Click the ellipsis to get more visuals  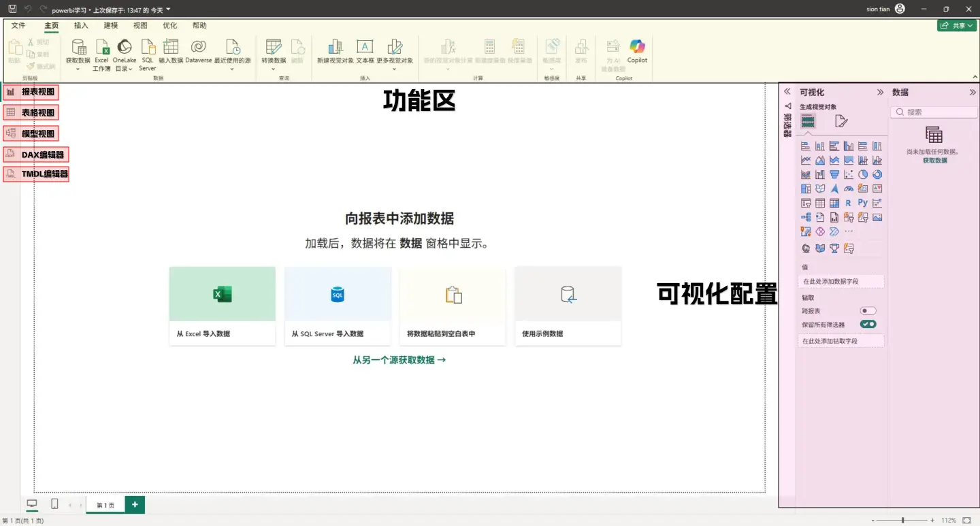849,231
